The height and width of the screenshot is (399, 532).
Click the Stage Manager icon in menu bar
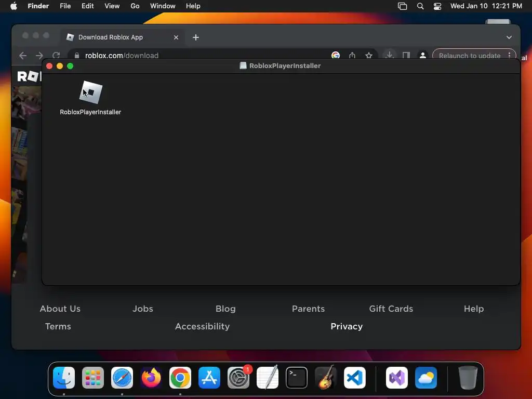pos(403,6)
